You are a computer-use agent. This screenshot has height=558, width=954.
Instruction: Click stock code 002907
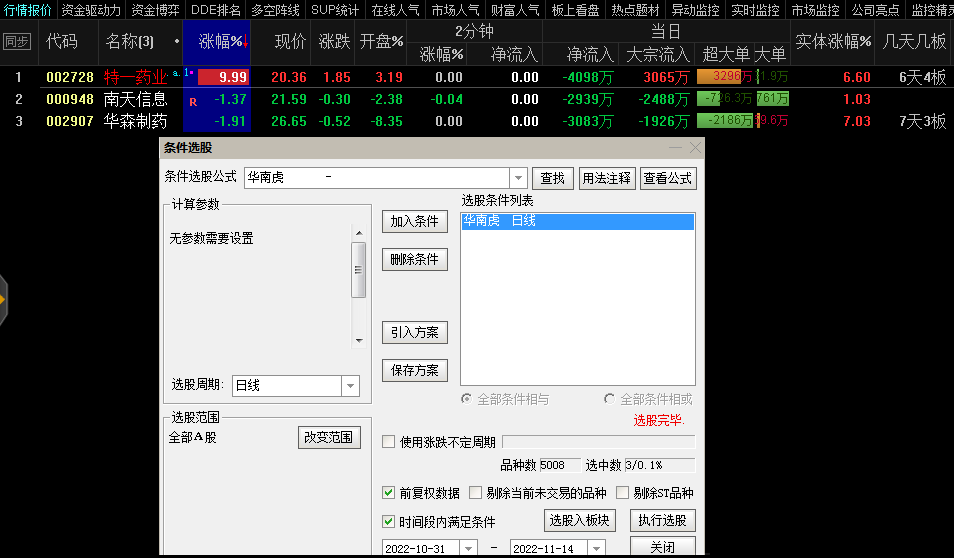click(70, 121)
